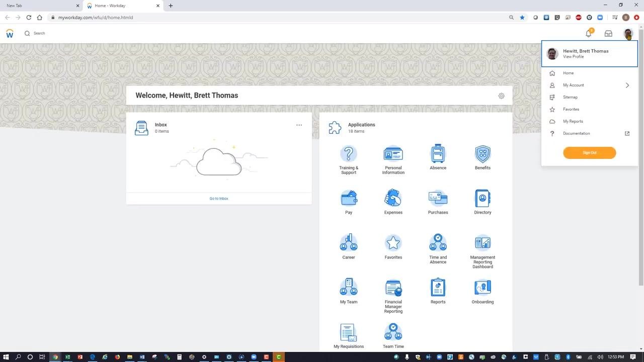This screenshot has height=362, width=644.
Task: Select Favorites in the profile menu
Action: point(589,109)
